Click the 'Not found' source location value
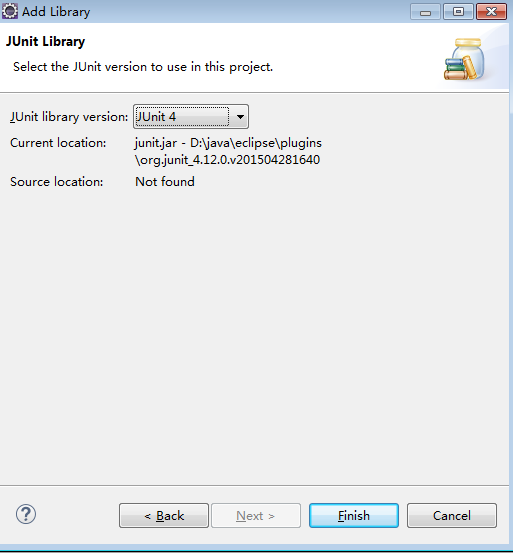Viewport: 513px width, 553px height. [165, 182]
